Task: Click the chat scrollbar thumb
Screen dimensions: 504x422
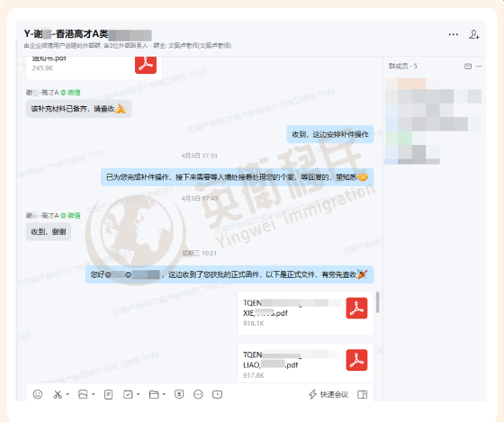Action: 378,302
